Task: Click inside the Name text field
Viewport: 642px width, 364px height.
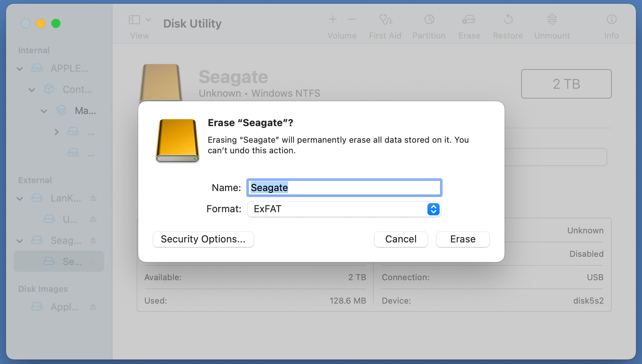Action: pos(344,188)
